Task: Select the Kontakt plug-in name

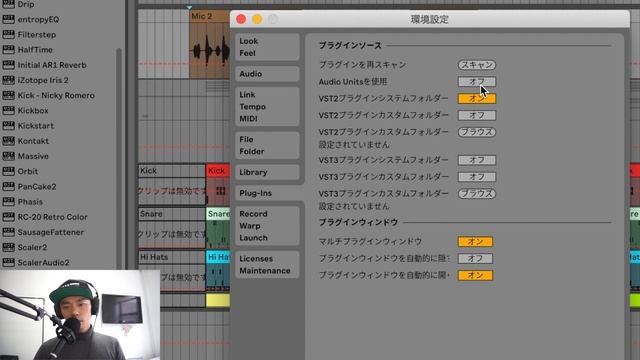Action: pos(33,141)
